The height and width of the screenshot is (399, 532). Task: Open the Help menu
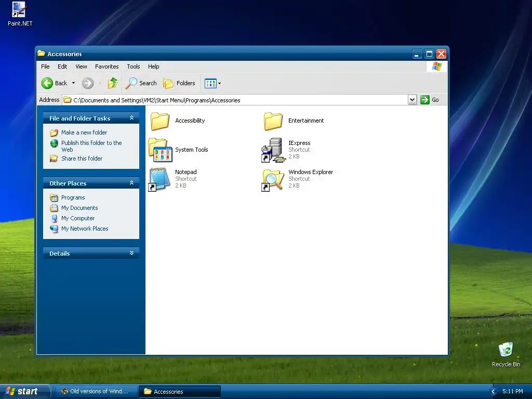click(153, 66)
